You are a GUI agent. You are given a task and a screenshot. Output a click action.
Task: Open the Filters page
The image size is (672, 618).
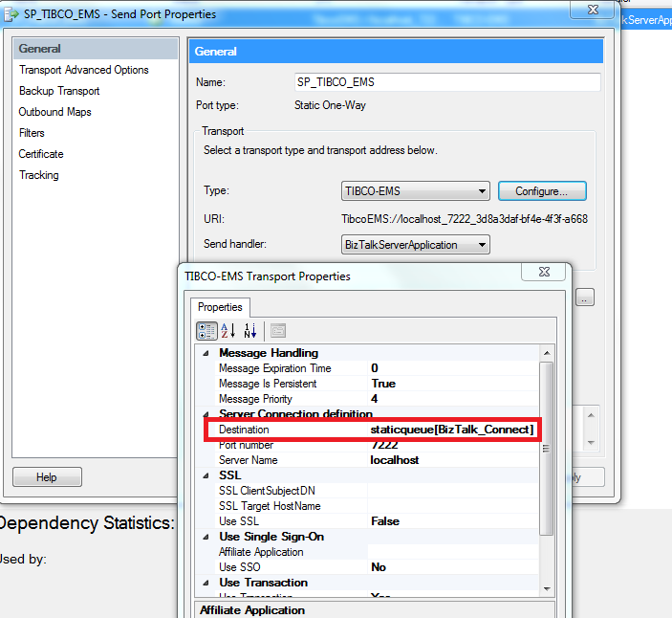(x=32, y=133)
